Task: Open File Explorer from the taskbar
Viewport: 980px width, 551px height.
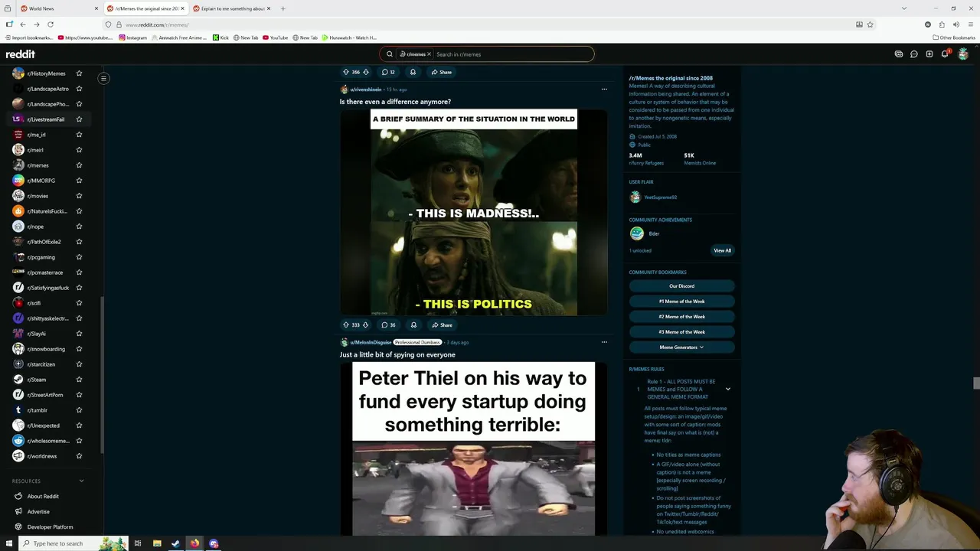Action: 156,543
